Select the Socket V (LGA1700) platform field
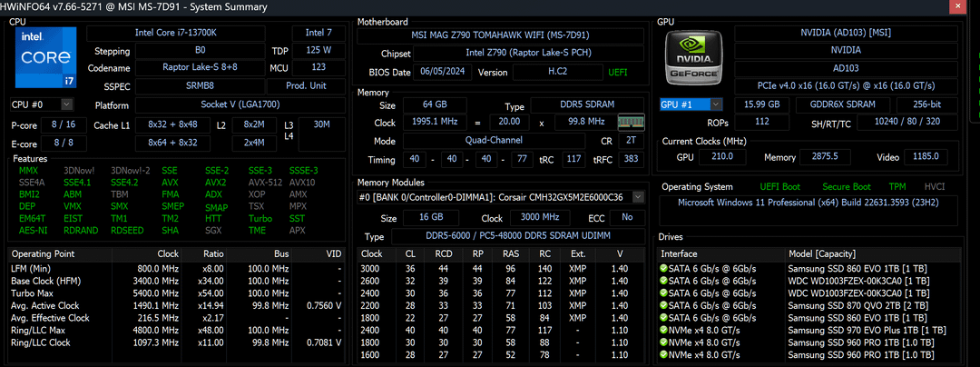 (x=240, y=105)
